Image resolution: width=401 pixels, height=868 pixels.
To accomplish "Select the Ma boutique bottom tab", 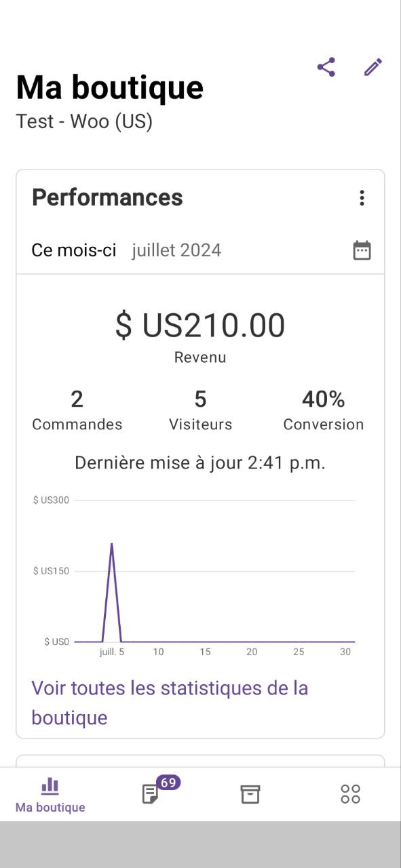I will 50,795.
